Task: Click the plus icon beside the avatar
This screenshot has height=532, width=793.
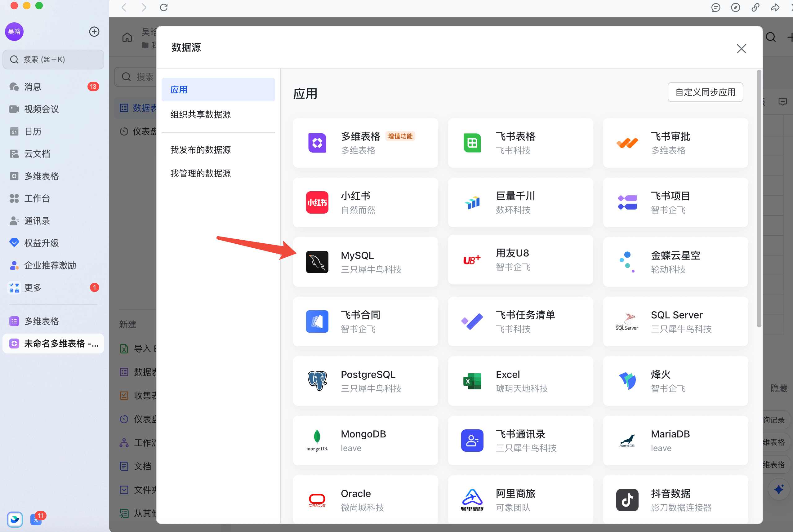Action: [x=94, y=32]
